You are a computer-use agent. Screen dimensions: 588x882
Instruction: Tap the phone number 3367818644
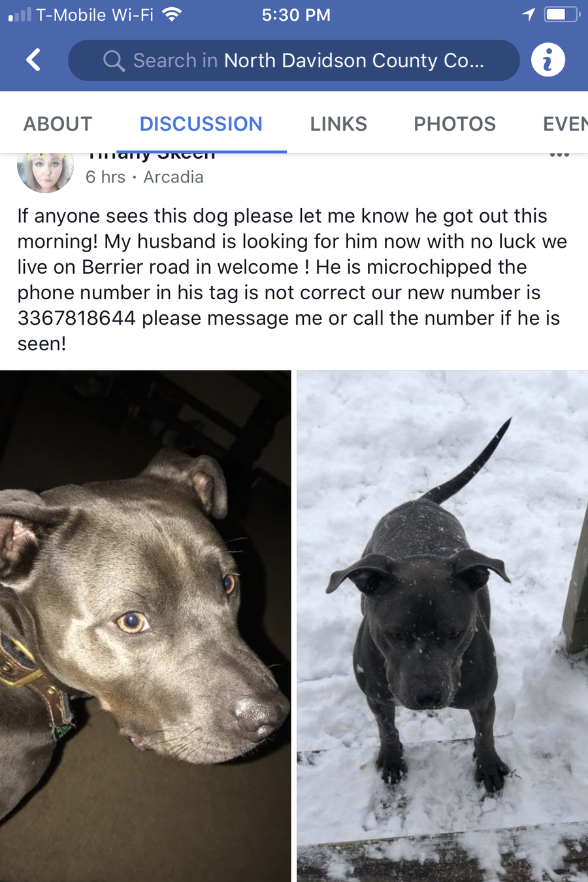(76, 318)
